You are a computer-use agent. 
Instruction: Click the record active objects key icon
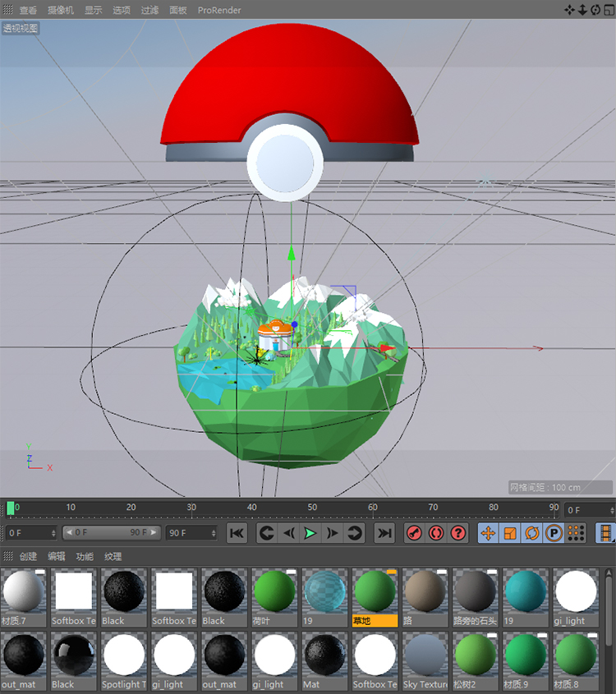(415, 533)
